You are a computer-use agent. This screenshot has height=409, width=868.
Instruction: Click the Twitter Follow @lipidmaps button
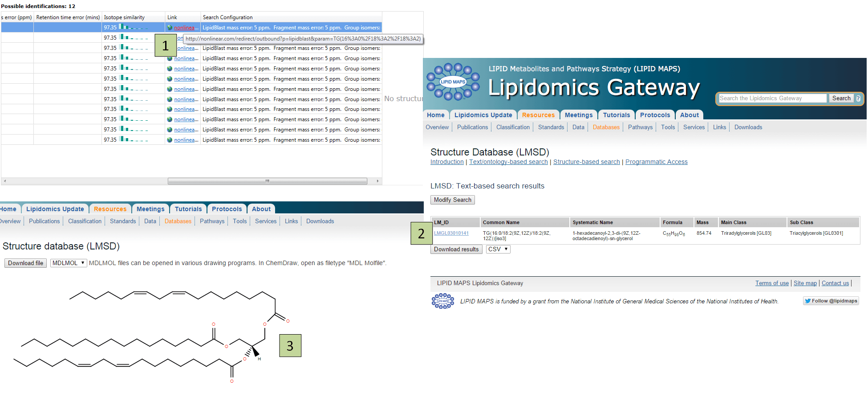831,301
